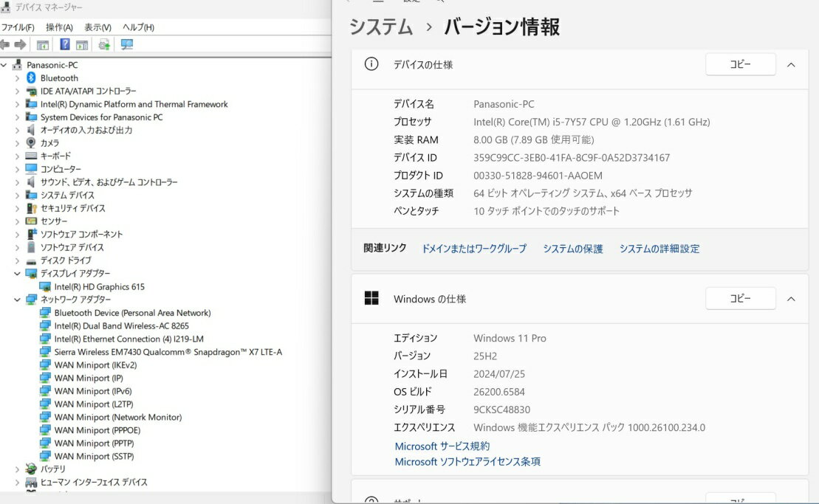Open the 表示(V) menu
819x504 pixels.
coord(97,27)
